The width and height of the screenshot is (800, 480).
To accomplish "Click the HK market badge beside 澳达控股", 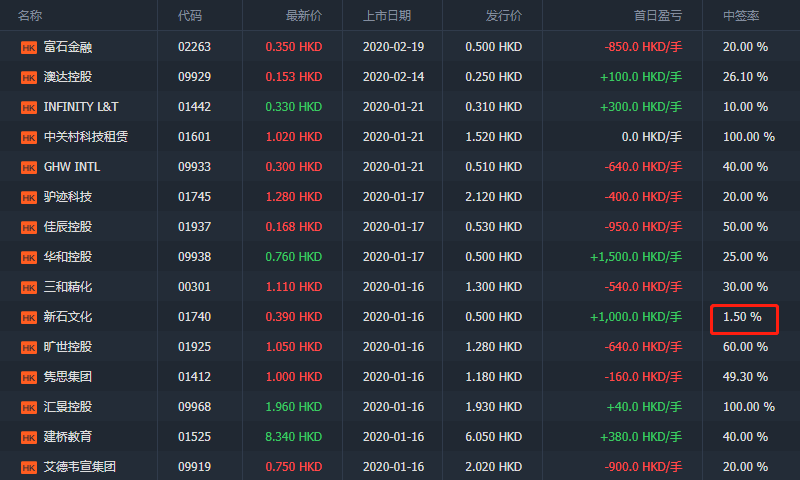I will 29,78.
